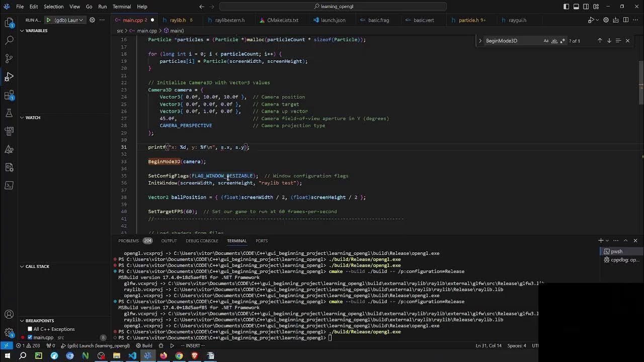Uncheck the main.cpp breakpoint checkbox
This screenshot has width=644, height=362.
[30, 337]
